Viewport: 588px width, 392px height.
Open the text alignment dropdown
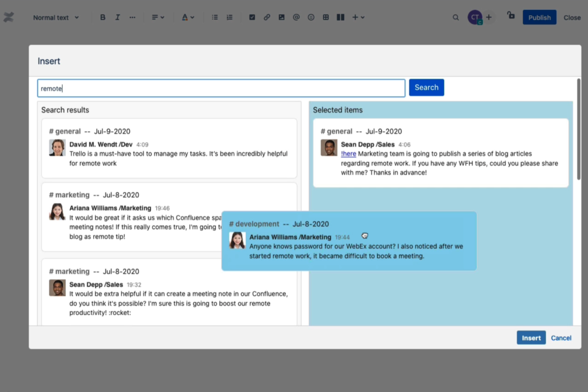[x=157, y=17]
